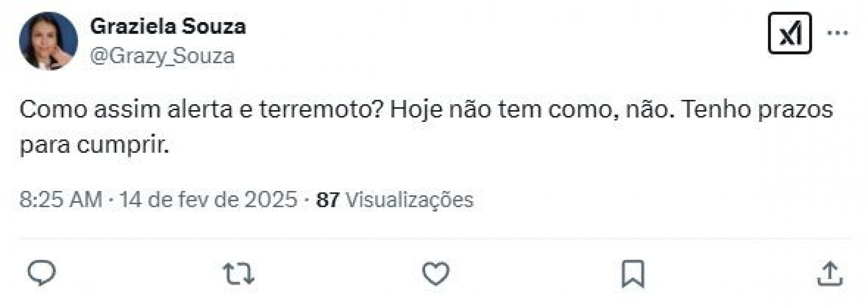Open the three-dot more options menu
868x307 pixels.
point(837,33)
